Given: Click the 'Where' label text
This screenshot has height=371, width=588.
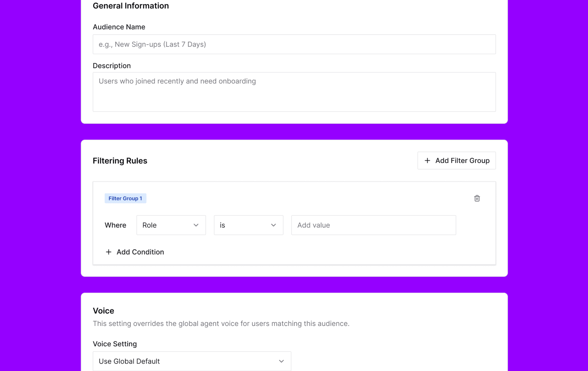Looking at the screenshot, I should point(115,225).
